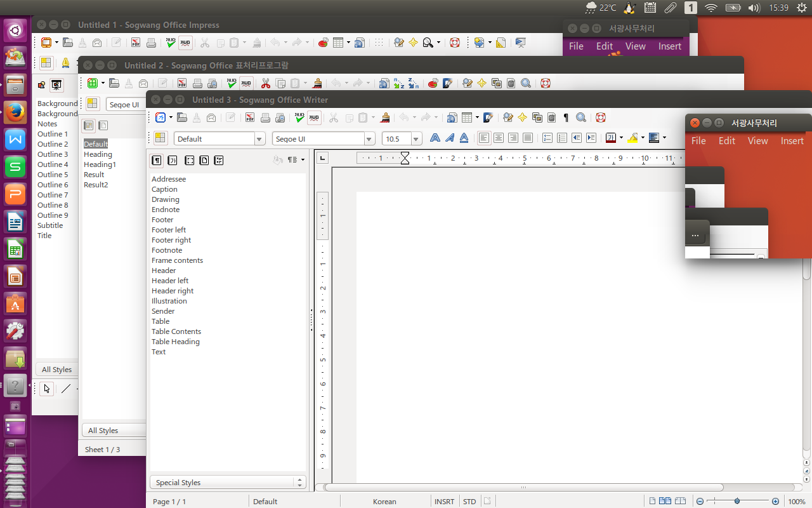Screen dimensions: 812x508
Task: Click the Chart icon in Impress toolbar
Action: pyautogui.click(x=323, y=43)
